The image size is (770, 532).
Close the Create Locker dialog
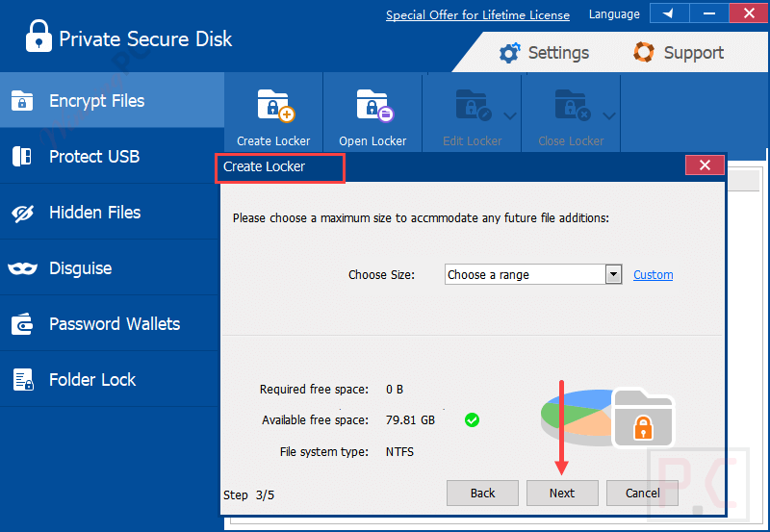[x=705, y=165]
